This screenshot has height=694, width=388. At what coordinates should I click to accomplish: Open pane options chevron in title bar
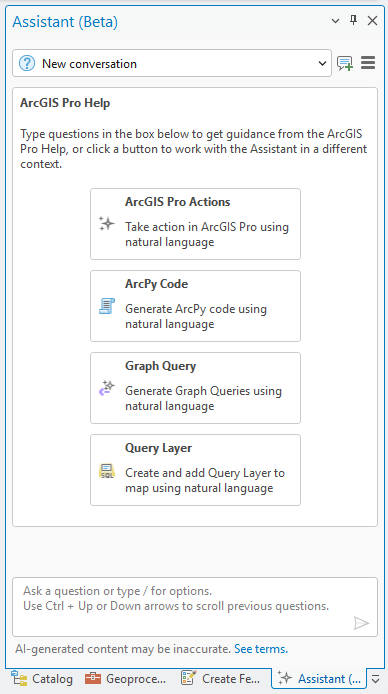tap(335, 21)
